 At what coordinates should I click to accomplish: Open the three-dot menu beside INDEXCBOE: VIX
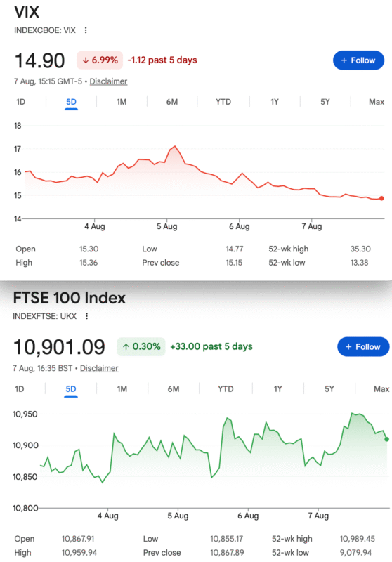coord(86,30)
